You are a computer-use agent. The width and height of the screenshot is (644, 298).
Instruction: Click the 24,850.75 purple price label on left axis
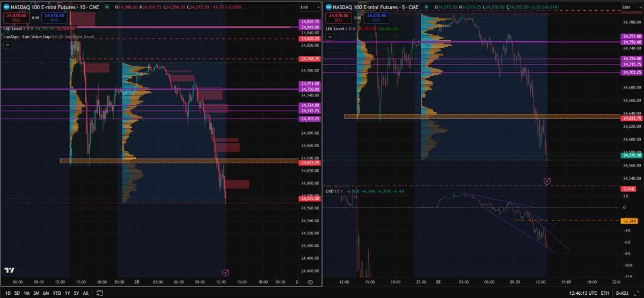coord(311,21)
